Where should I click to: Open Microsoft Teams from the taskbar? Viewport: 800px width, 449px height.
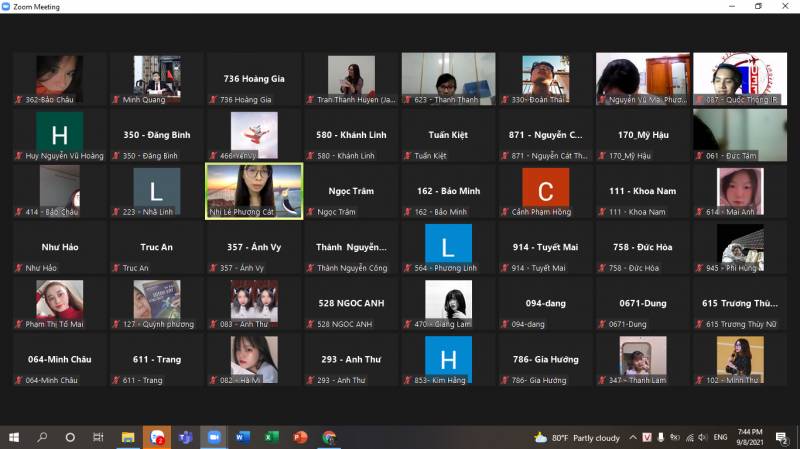[x=184, y=437]
